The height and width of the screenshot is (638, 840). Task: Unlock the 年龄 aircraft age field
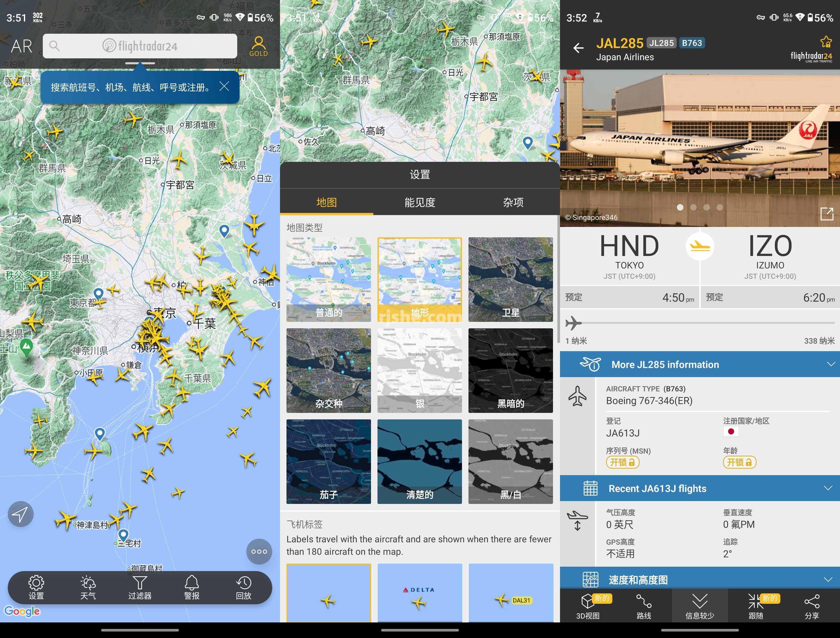tap(739, 462)
